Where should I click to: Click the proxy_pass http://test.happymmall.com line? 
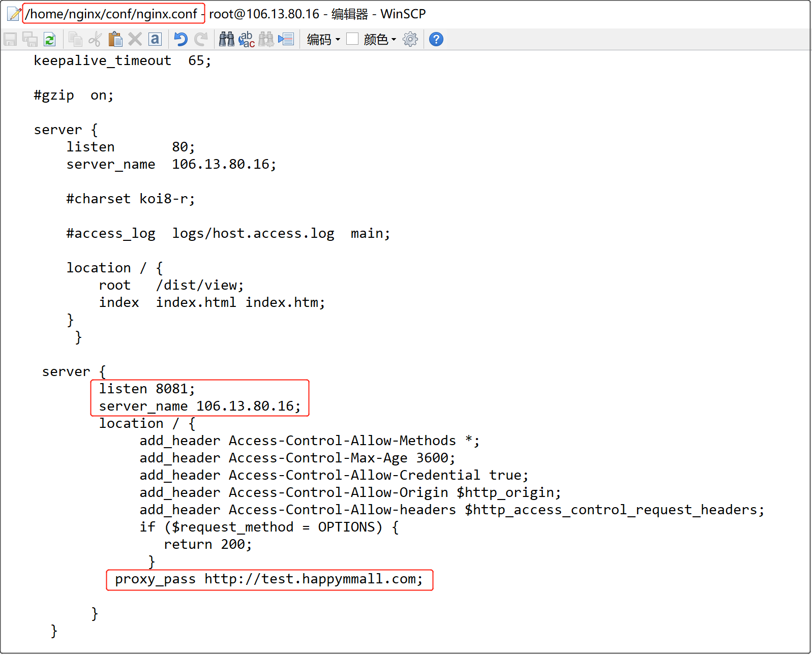click(269, 579)
